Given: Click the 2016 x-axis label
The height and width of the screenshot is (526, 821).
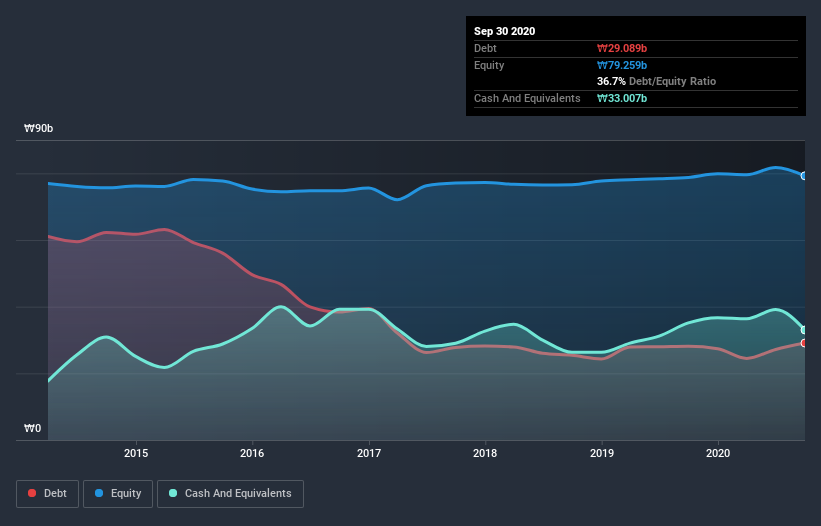Looking at the screenshot, I should 252,453.
